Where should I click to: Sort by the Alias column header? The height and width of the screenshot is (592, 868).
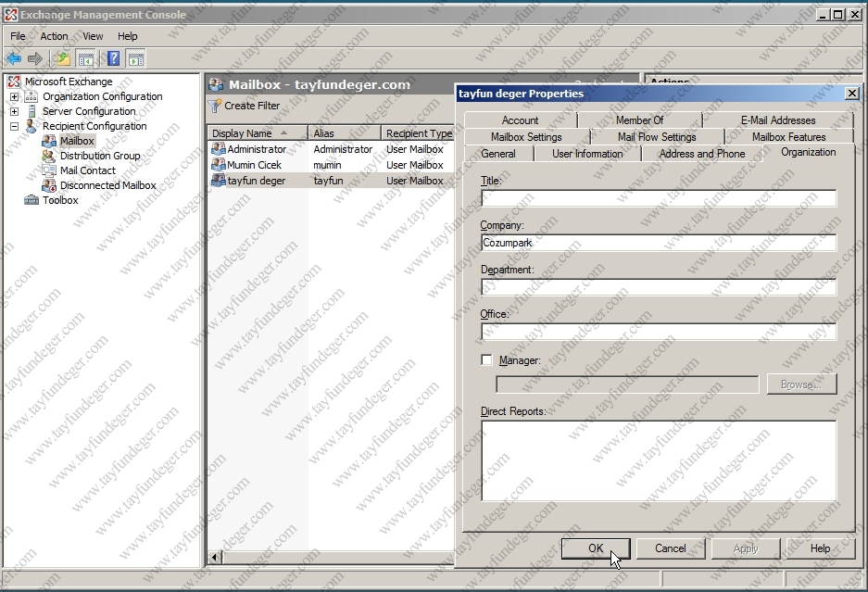tap(345, 132)
